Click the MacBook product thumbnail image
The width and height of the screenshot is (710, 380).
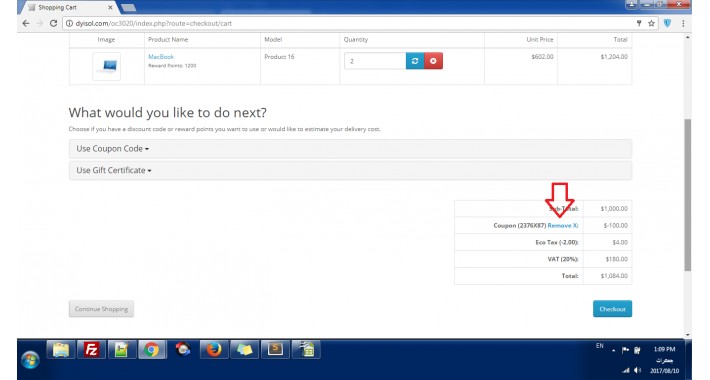(x=106, y=66)
